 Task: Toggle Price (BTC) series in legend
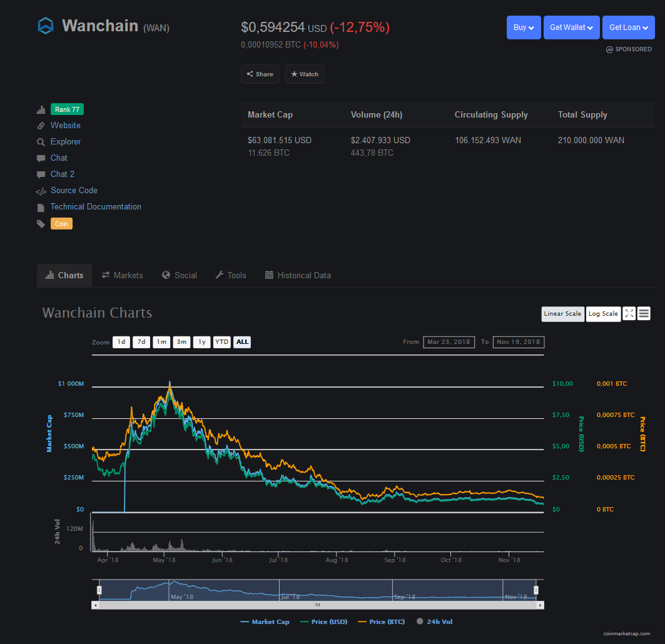pyautogui.click(x=381, y=622)
